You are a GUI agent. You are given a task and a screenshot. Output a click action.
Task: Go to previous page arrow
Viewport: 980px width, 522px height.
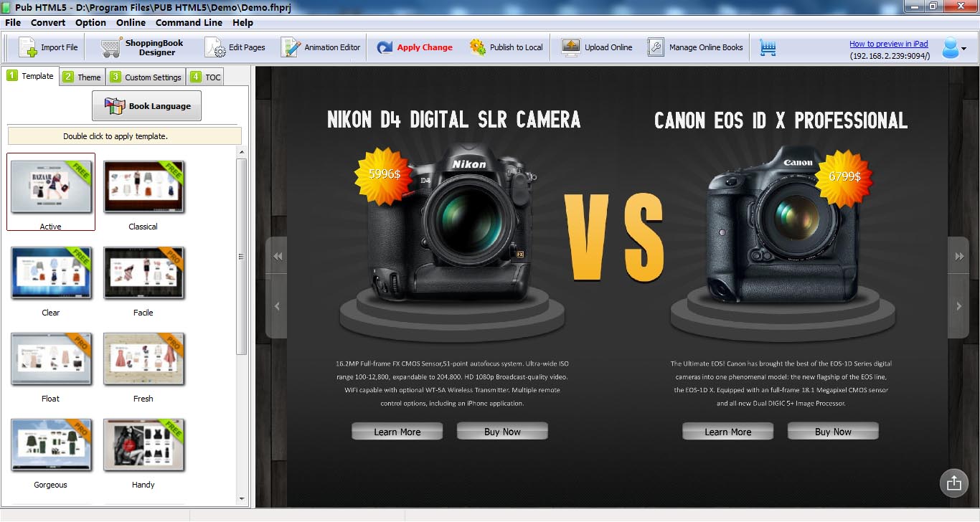tap(277, 306)
